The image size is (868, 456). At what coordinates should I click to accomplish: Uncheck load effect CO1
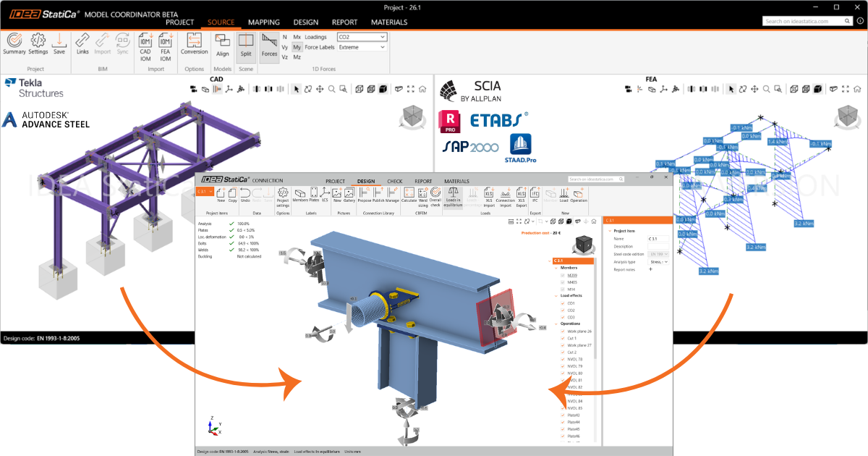[563, 303]
